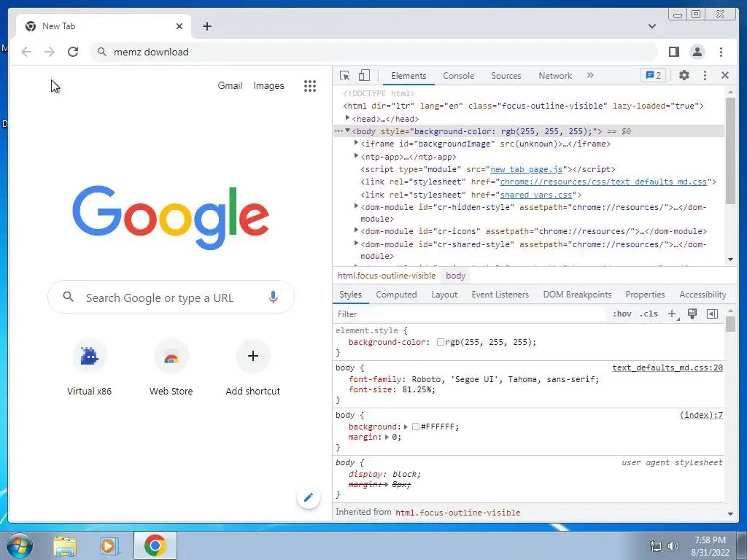747x560 pixels.
Task: Open the Chrome profile avatar icon
Action: click(697, 52)
